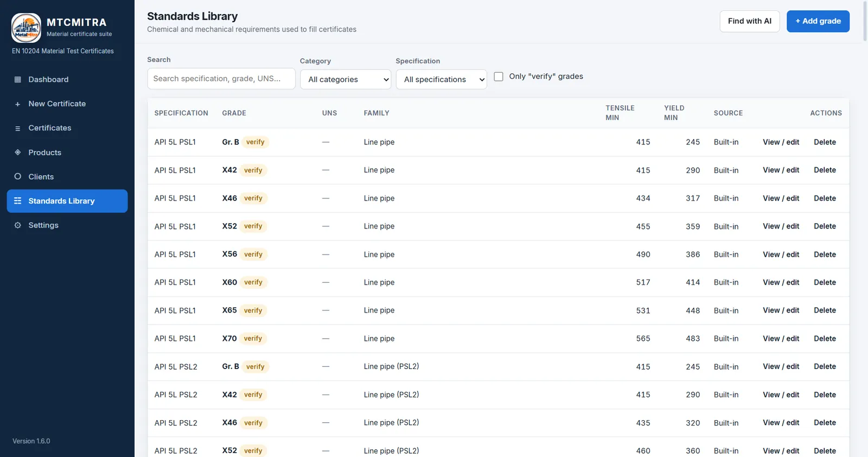The image size is (868, 457).
Task: Click the Find with AI button
Action: [750, 21]
